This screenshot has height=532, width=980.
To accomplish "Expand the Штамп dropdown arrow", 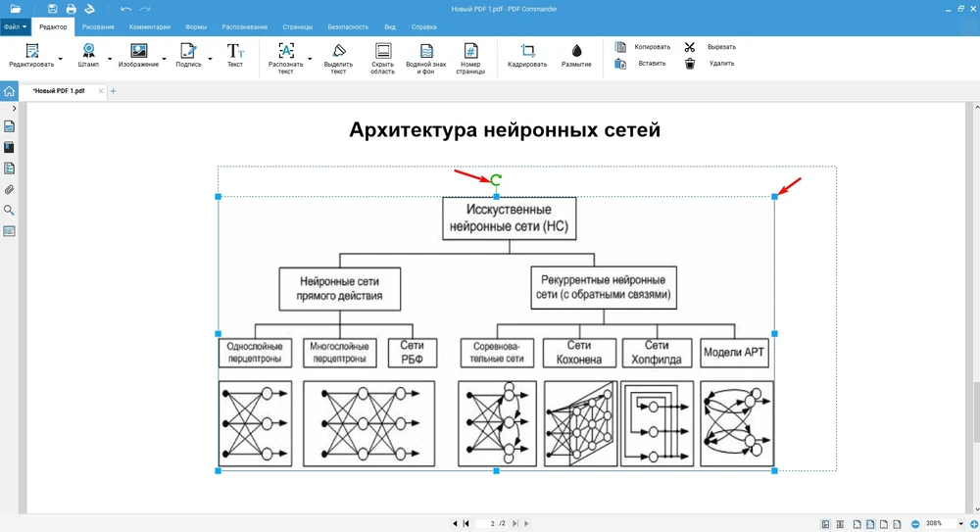I will pyautogui.click(x=110, y=59).
